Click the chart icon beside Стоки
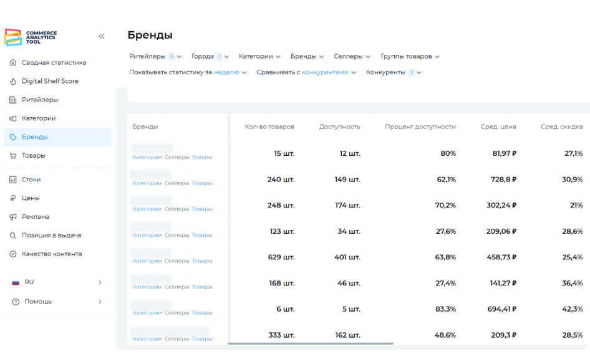 (x=13, y=180)
